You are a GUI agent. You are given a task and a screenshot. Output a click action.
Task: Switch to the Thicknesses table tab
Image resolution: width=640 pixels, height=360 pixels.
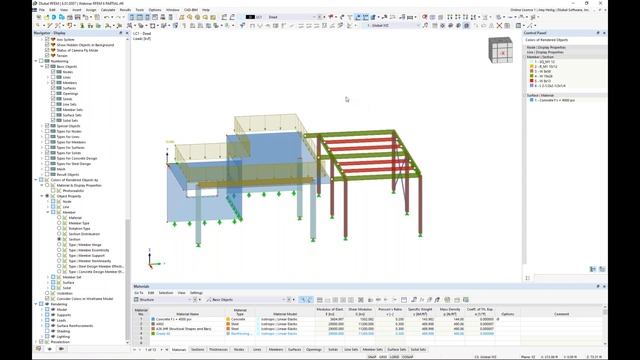218,350
